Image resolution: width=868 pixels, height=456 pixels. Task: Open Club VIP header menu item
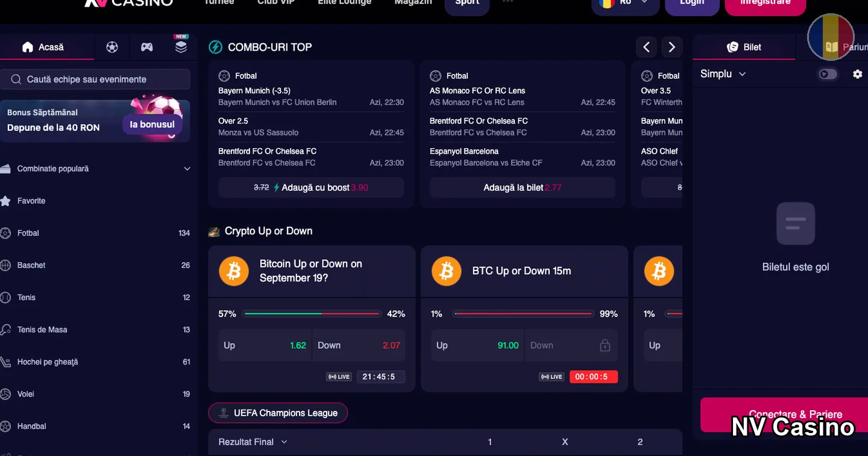pyautogui.click(x=276, y=3)
